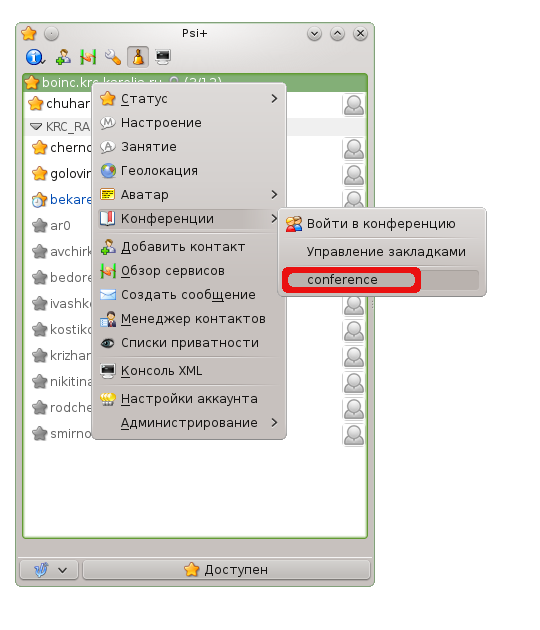This screenshot has height=630, width=540.
Task: Open the Доступен status button
Action: coord(226,570)
